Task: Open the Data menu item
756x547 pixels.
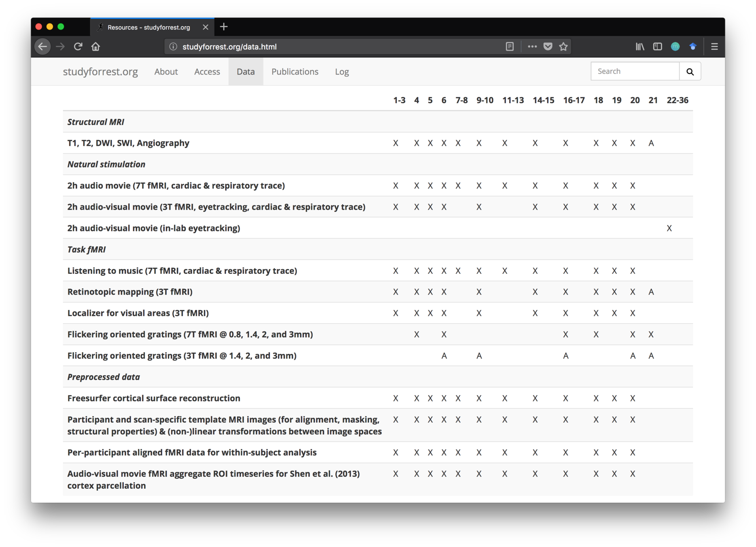Action: click(x=246, y=72)
